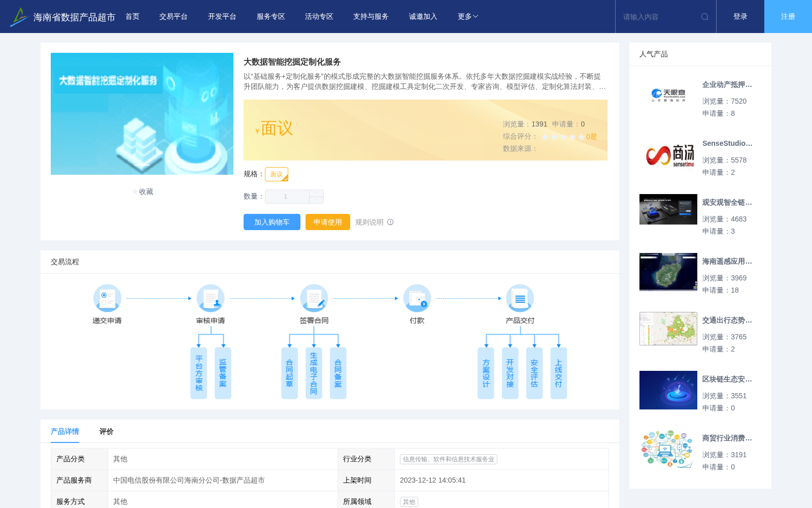The height and width of the screenshot is (508, 812).
Task: Open the 区块链生态安 thumbnail
Action: pyautogui.click(x=668, y=390)
